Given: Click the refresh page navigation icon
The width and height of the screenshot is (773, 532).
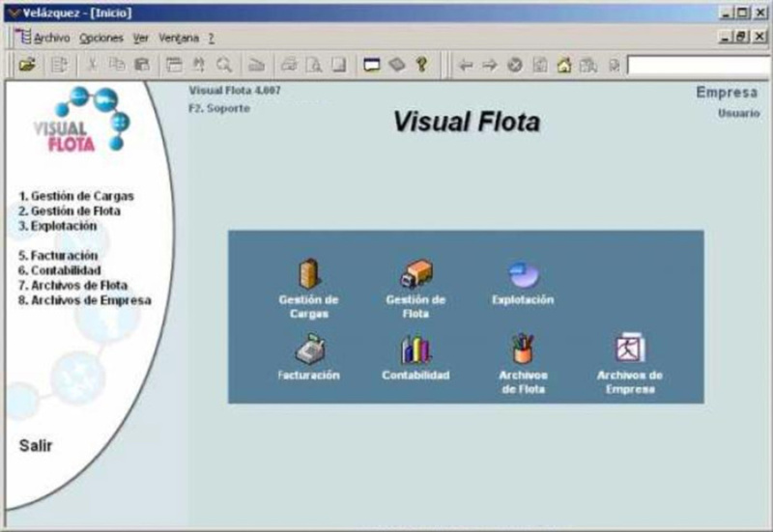Looking at the screenshot, I should pyautogui.click(x=540, y=65).
